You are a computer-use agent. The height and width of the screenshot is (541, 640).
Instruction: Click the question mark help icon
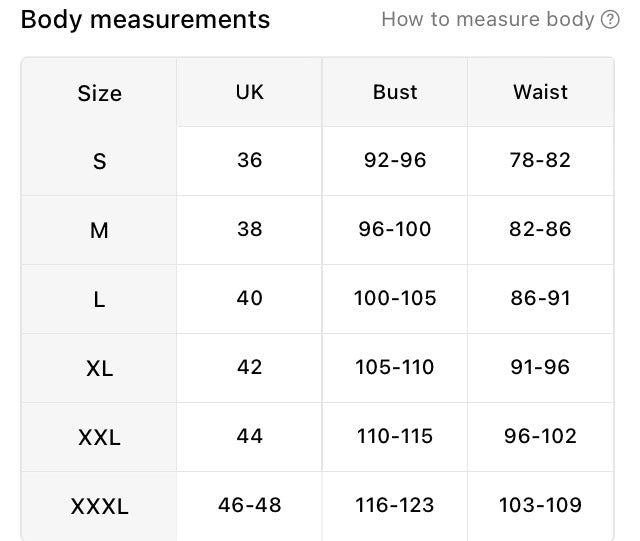610,20
